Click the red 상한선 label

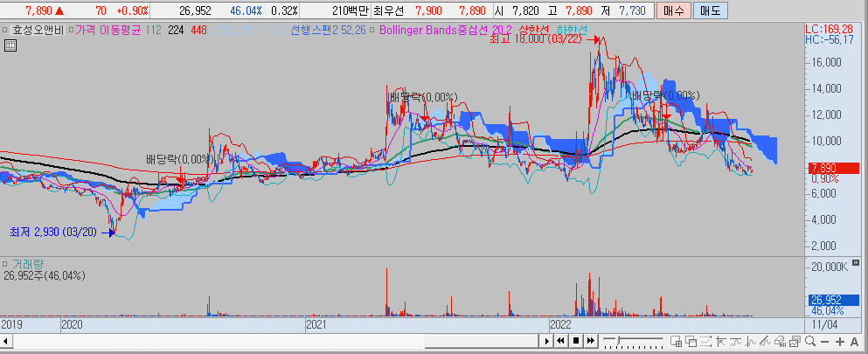coord(535,30)
